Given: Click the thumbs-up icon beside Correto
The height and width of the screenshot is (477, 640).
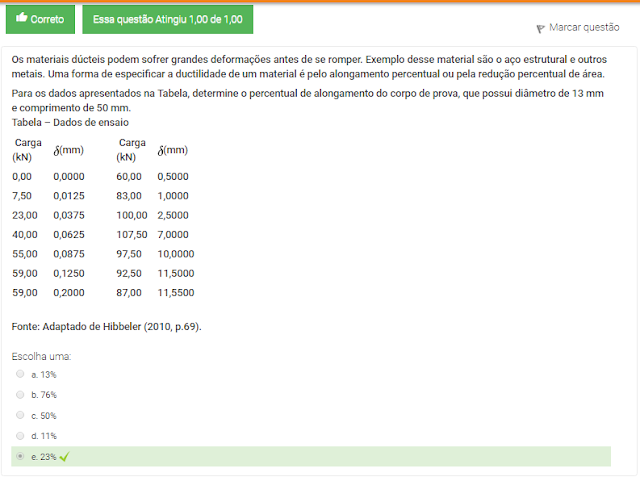Looking at the screenshot, I should point(22,18).
